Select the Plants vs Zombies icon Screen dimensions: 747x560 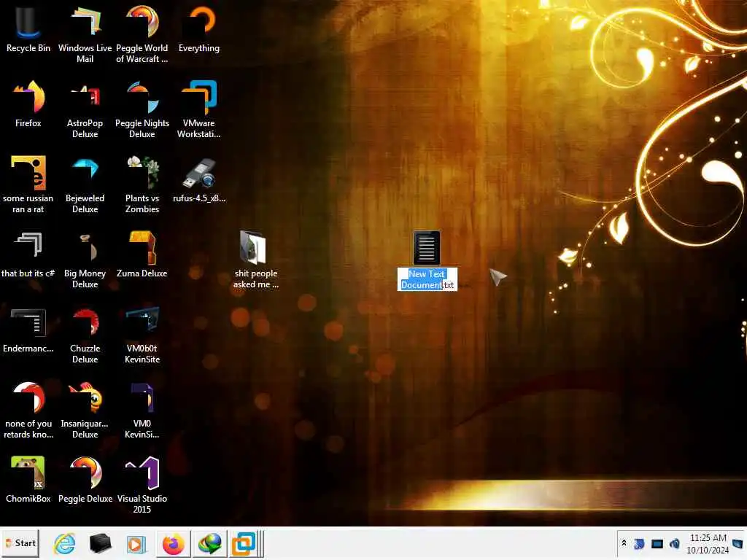coord(142,184)
